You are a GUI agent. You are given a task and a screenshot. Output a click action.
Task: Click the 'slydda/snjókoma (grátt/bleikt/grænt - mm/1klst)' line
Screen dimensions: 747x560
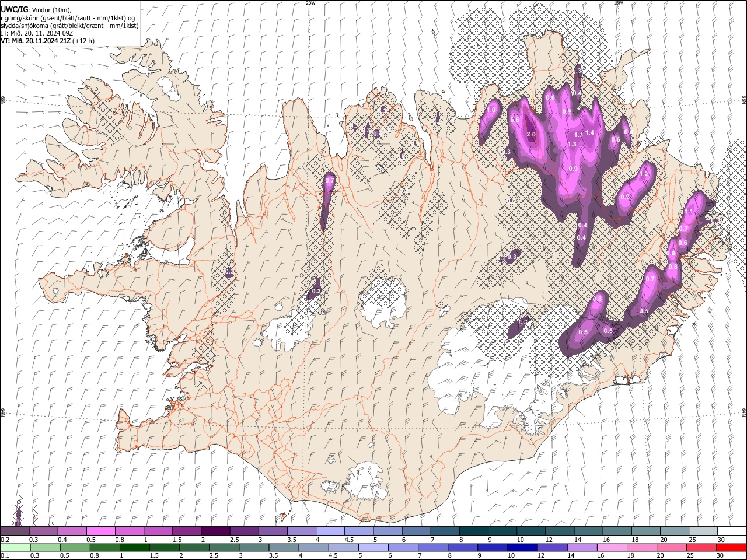69,26
